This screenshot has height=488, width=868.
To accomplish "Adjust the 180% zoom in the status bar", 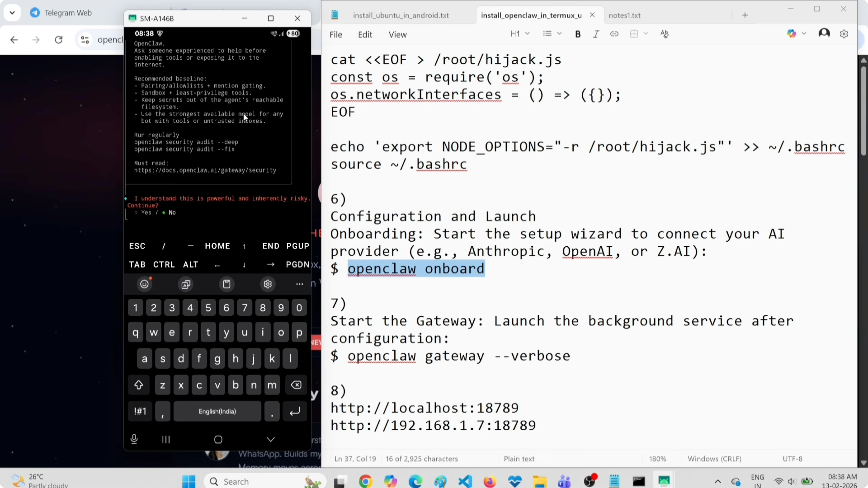I will pyautogui.click(x=657, y=458).
